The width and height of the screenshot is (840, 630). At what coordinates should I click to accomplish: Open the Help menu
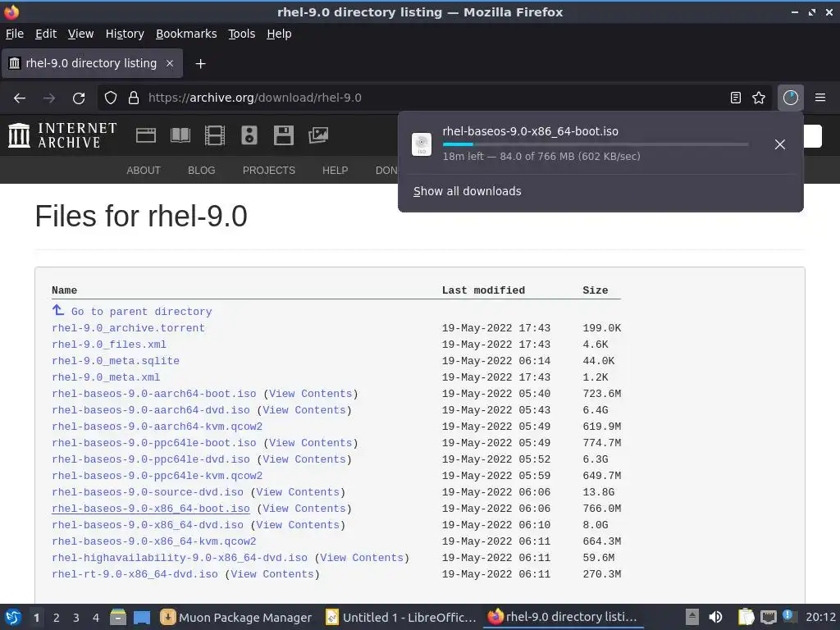279,34
